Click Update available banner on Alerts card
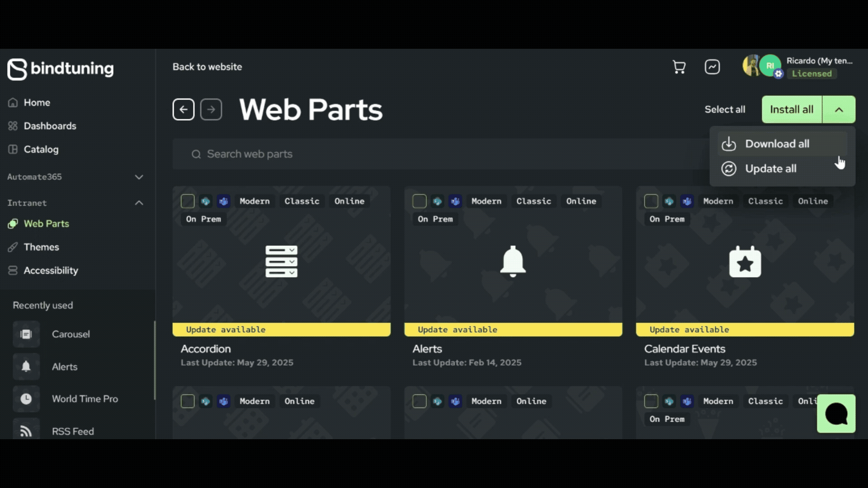The height and width of the screenshot is (488, 868). pyautogui.click(x=513, y=329)
